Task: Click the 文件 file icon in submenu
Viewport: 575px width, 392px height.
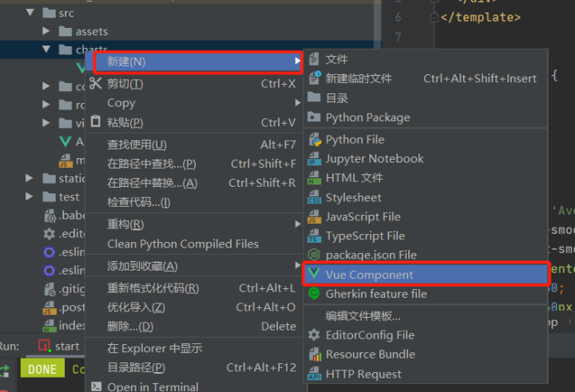Action: (314, 58)
